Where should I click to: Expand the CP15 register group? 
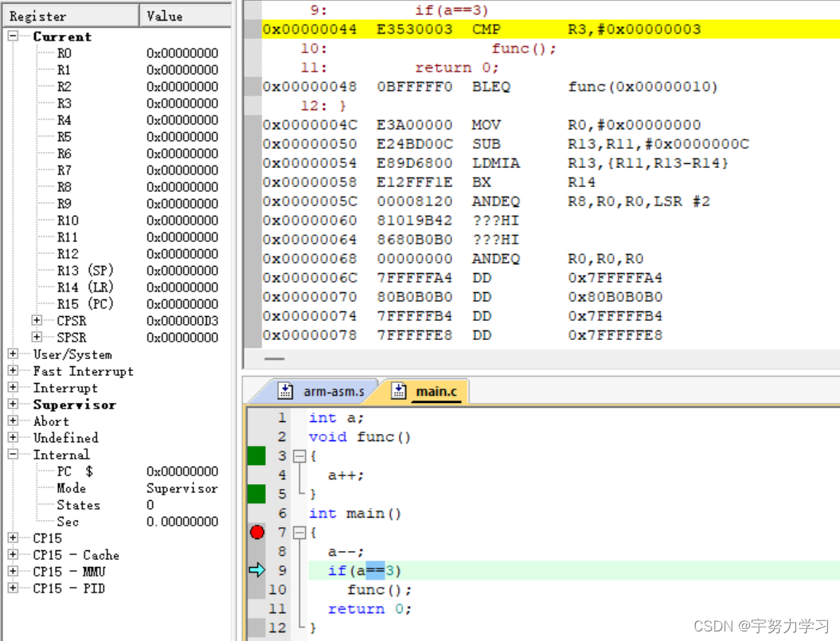pos(13,537)
